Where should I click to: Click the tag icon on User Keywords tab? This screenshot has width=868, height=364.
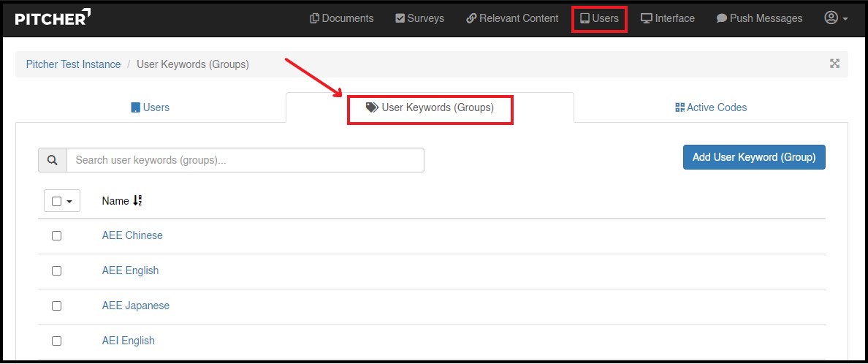tap(372, 107)
